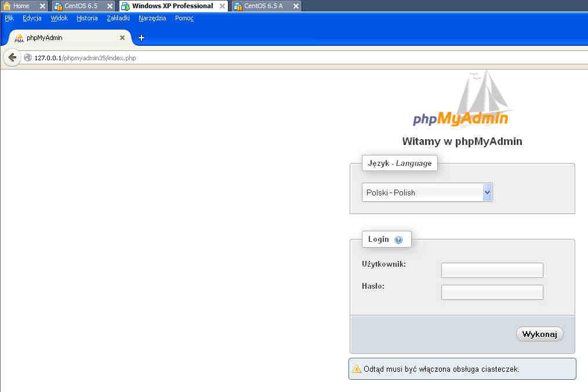Click the cookie message 'Odtąd musi być włączona obsługa ciasteczek.'
Screen dimensions: 588x392
[x=441, y=369]
